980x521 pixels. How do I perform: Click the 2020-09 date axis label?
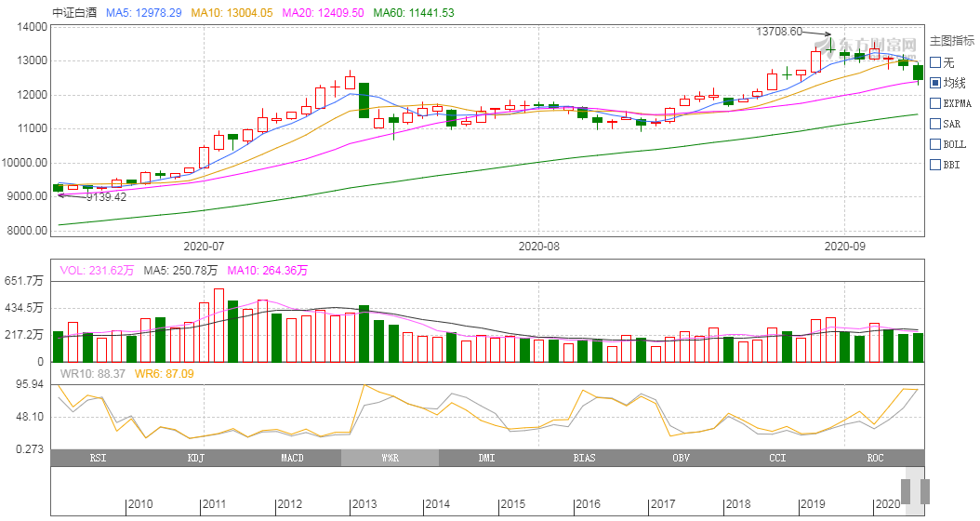coord(845,247)
